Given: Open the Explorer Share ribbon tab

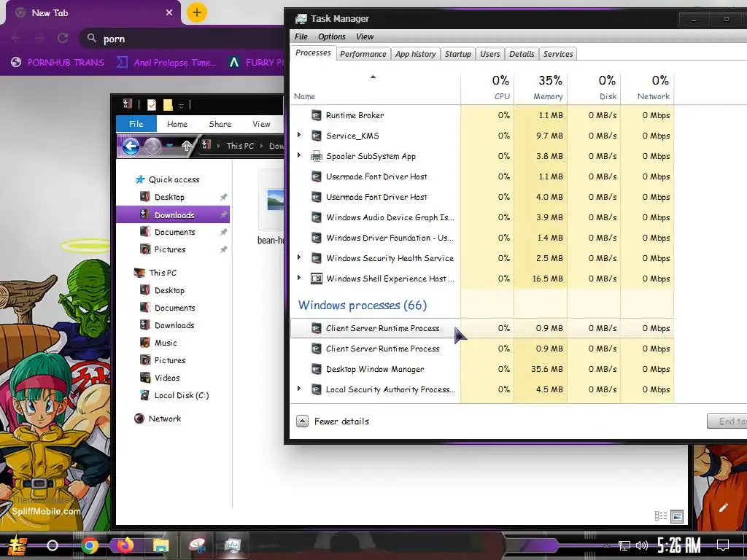Looking at the screenshot, I should coord(220,124).
